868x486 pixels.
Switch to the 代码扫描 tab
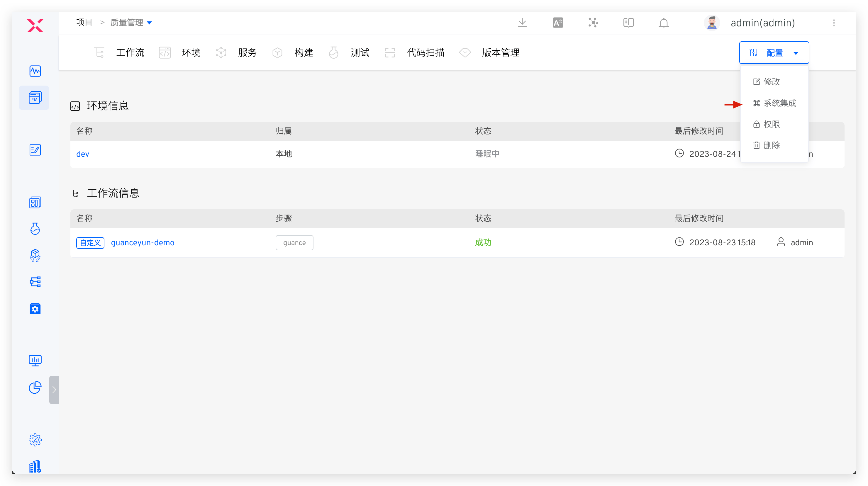tap(425, 52)
